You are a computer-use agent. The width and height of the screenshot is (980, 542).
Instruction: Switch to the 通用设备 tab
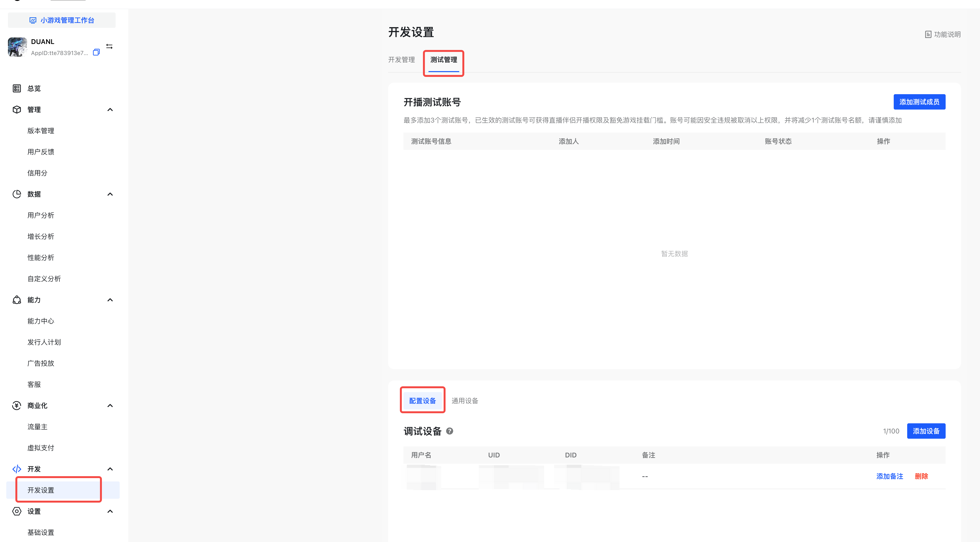pyautogui.click(x=465, y=400)
